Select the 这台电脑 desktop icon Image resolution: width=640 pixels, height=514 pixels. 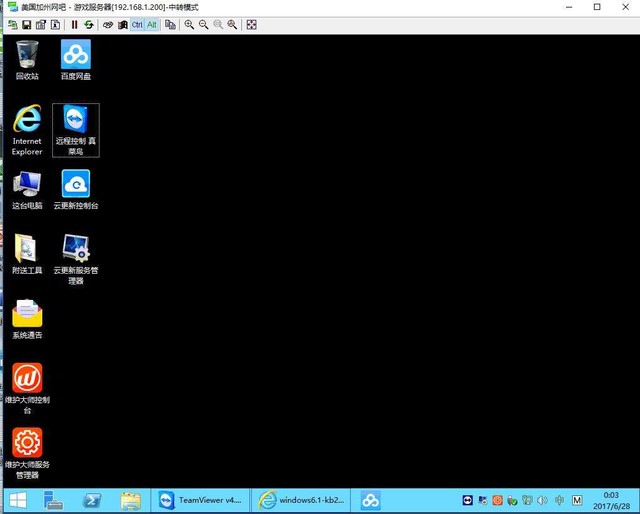pos(27,190)
